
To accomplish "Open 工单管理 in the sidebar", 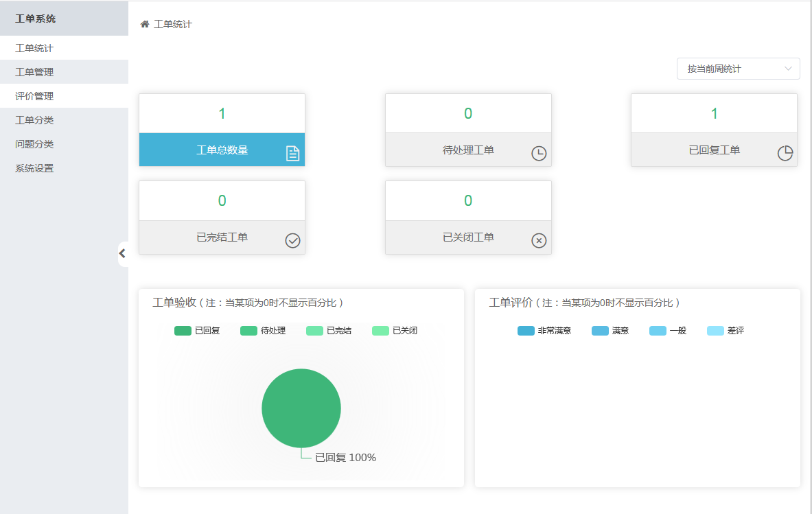I will pos(34,72).
